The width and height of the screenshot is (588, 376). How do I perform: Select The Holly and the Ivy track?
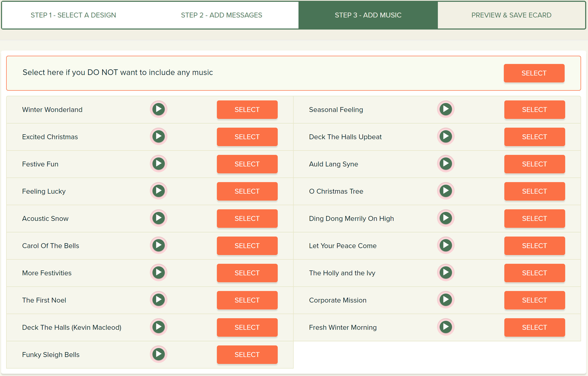[534, 273]
